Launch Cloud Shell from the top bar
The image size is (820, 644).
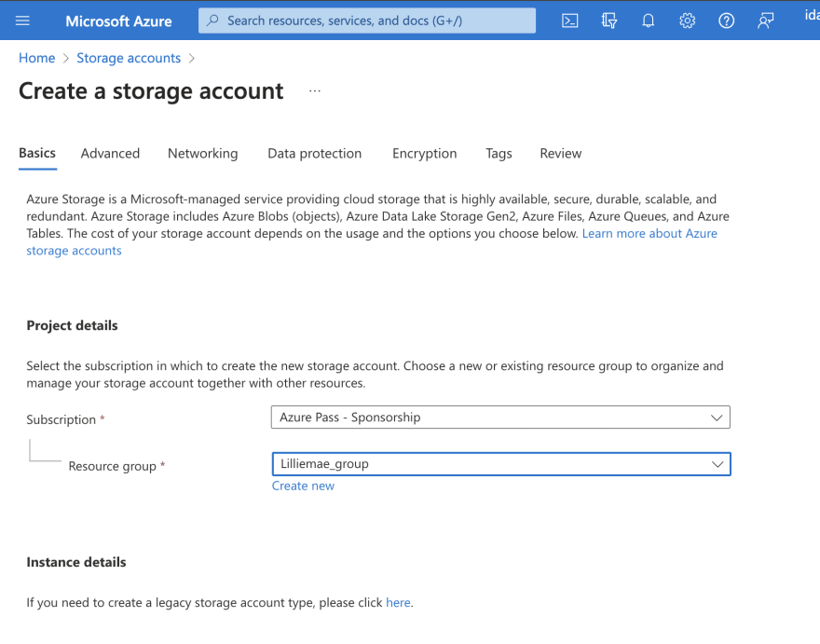[569, 21]
